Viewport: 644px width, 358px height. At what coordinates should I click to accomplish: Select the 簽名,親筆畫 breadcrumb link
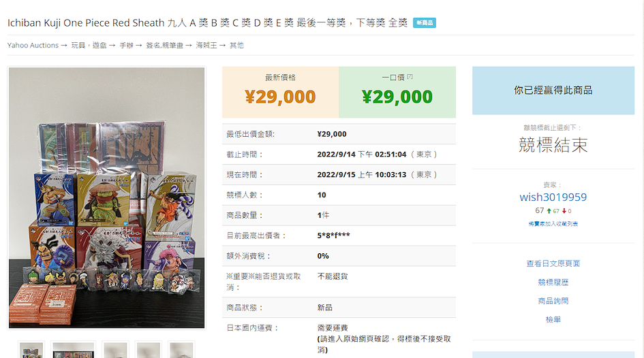[x=164, y=45]
